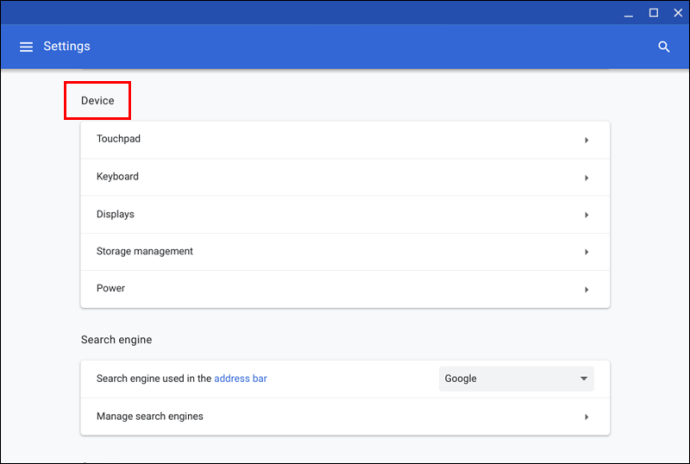Close the Settings window
Image resolution: width=690 pixels, height=464 pixels.
pyautogui.click(x=678, y=13)
